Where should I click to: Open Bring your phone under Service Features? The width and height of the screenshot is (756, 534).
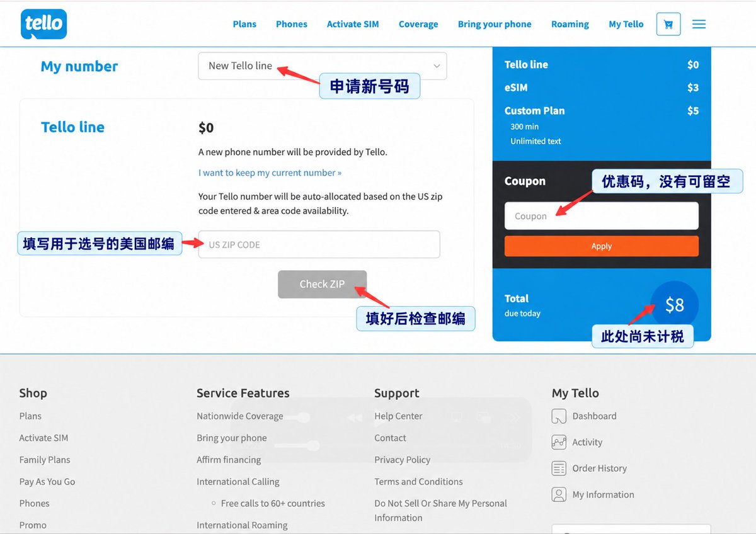tap(232, 438)
